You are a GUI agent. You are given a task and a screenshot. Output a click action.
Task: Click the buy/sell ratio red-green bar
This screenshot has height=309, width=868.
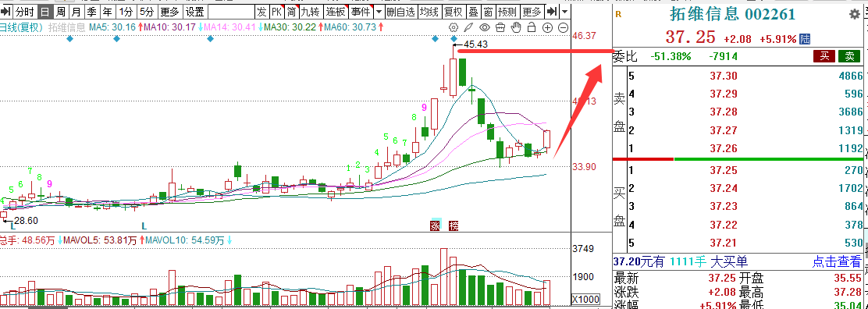point(737,159)
